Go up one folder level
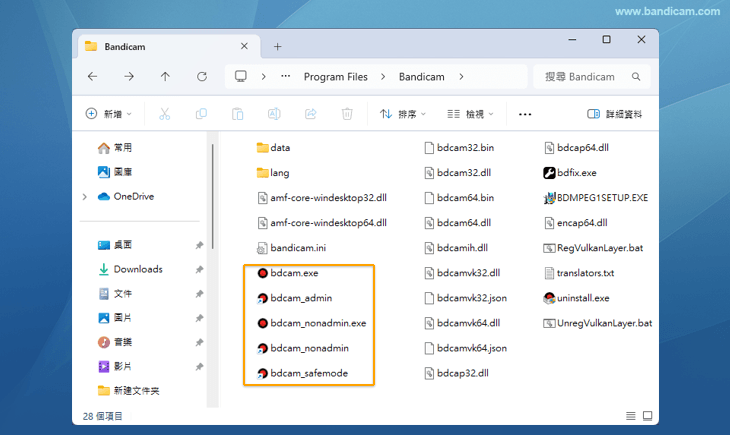730x435 pixels. [165, 76]
